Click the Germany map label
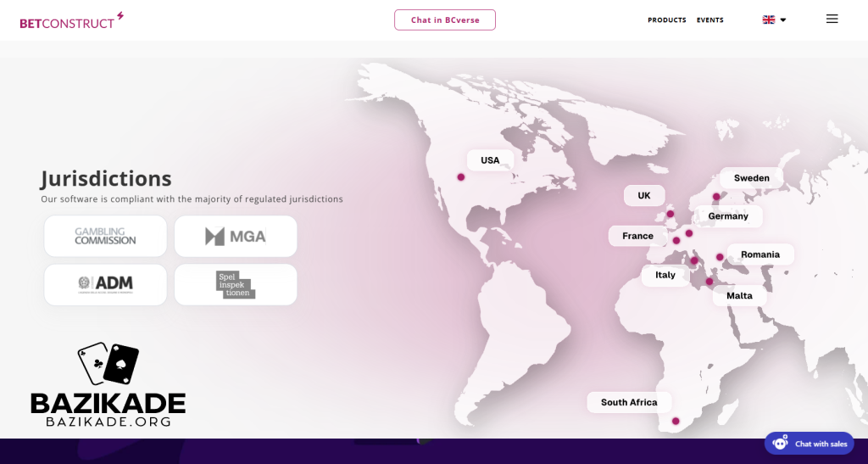868x464 pixels. click(728, 216)
